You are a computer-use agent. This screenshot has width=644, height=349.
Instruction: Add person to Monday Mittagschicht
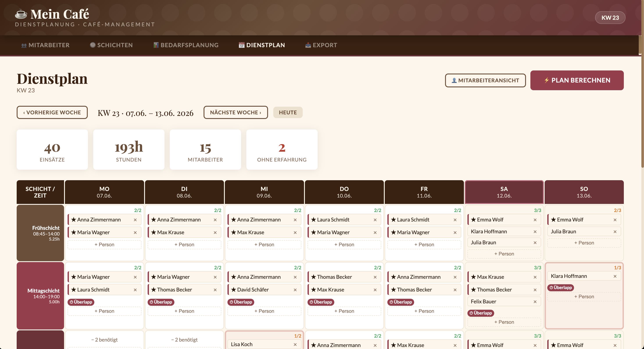coord(104,311)
